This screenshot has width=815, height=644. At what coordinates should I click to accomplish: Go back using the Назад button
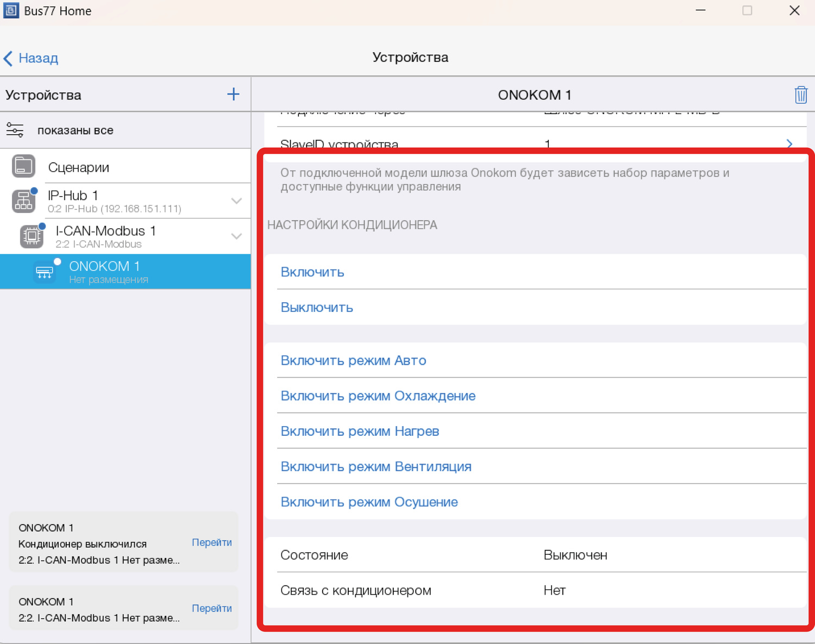click(x=32, y=58)
